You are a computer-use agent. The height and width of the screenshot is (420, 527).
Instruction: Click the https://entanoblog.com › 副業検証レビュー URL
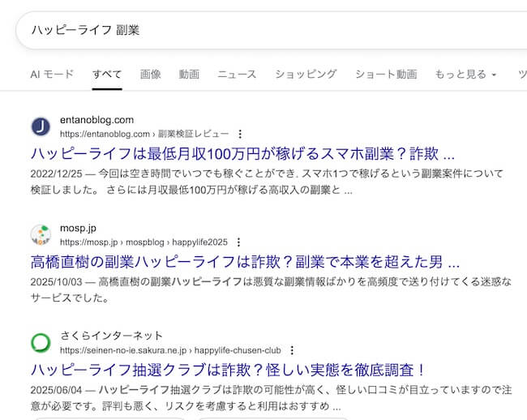pyautogui.click(x=144, y=134)
